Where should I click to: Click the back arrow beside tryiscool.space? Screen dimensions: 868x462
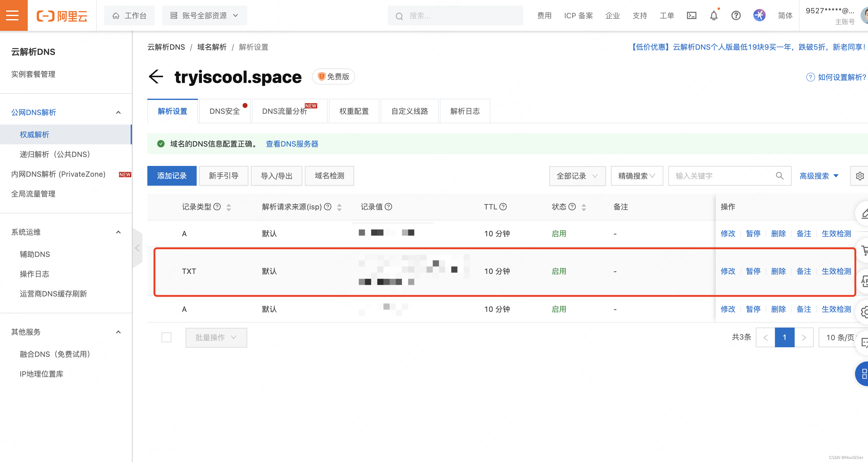pyautogui.click(x=156, y=76)
